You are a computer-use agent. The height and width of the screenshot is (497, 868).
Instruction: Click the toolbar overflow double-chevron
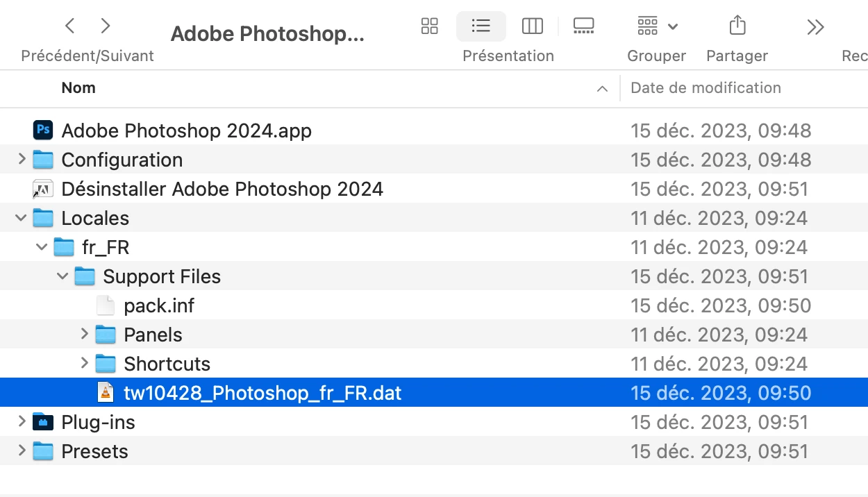pyautogui.click(x=815, y=27)
